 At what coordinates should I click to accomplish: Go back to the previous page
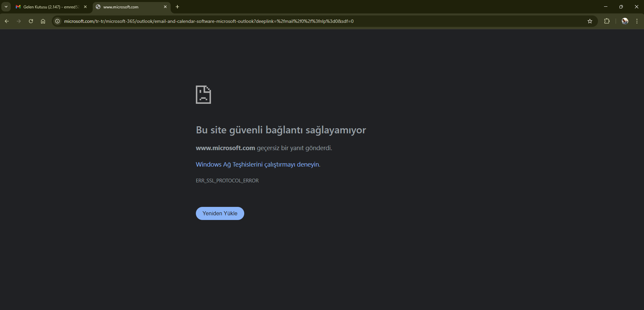(x=7, y=21)
